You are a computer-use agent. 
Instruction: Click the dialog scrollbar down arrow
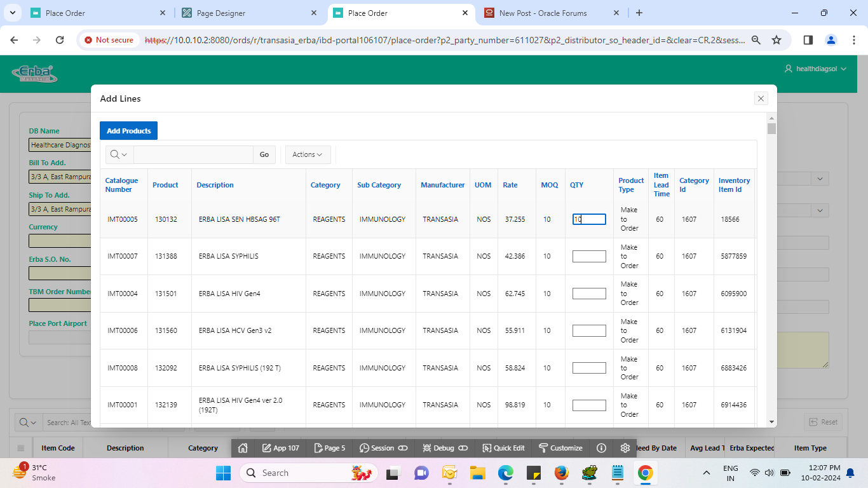pyautogui.click(x=771, y=422)
